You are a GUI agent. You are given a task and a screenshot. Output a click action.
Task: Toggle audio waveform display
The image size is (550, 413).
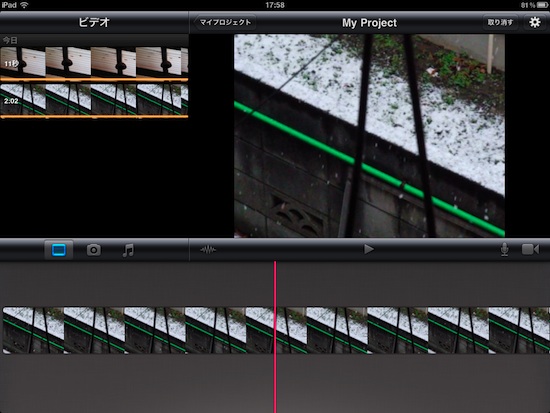pyautogui.click(x=208, y=250)
